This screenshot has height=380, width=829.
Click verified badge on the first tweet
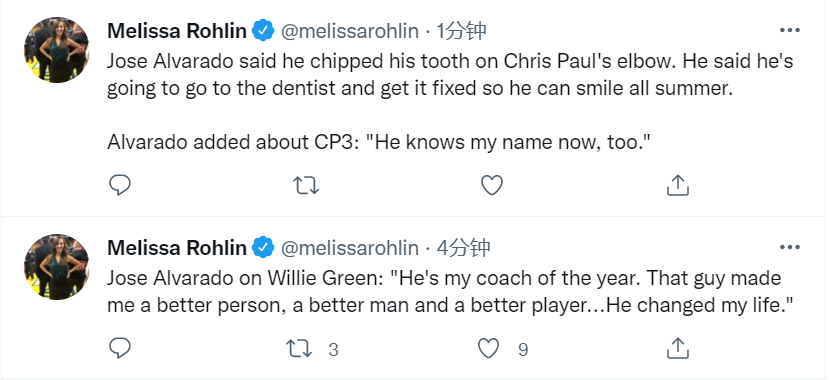click(263, 31)
